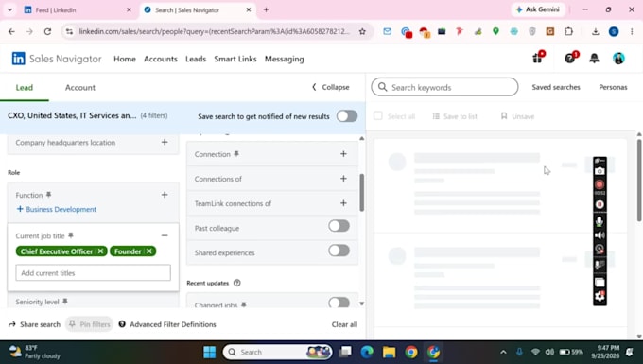The width and height of the screenshot is (643, 364).
Task: Click the recorder camera screenshot icon
Action: click(x=600, y=171)
